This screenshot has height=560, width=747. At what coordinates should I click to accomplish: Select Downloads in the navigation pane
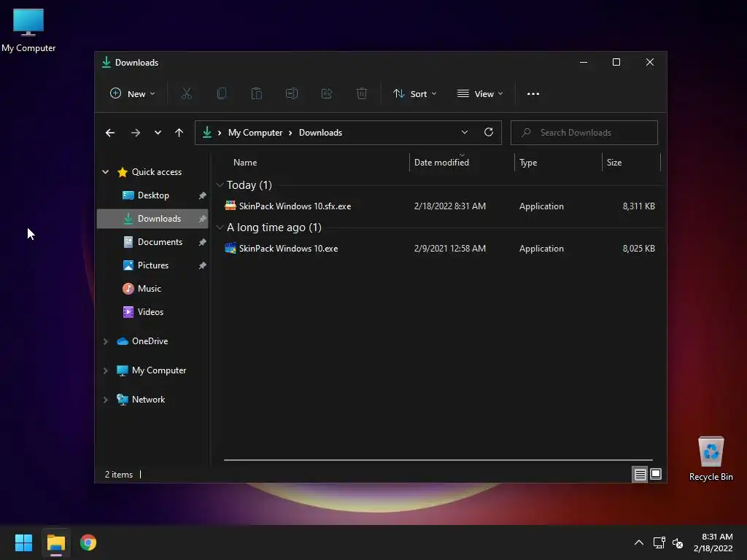153,219
